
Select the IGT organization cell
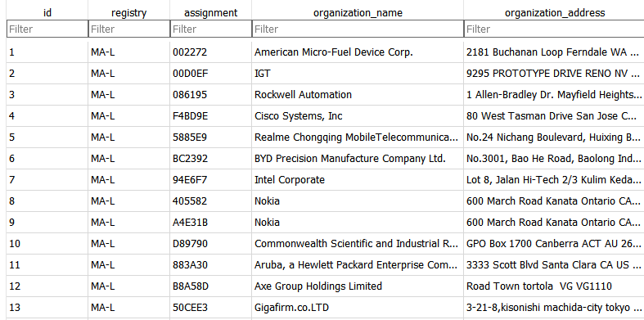point(358,74)
